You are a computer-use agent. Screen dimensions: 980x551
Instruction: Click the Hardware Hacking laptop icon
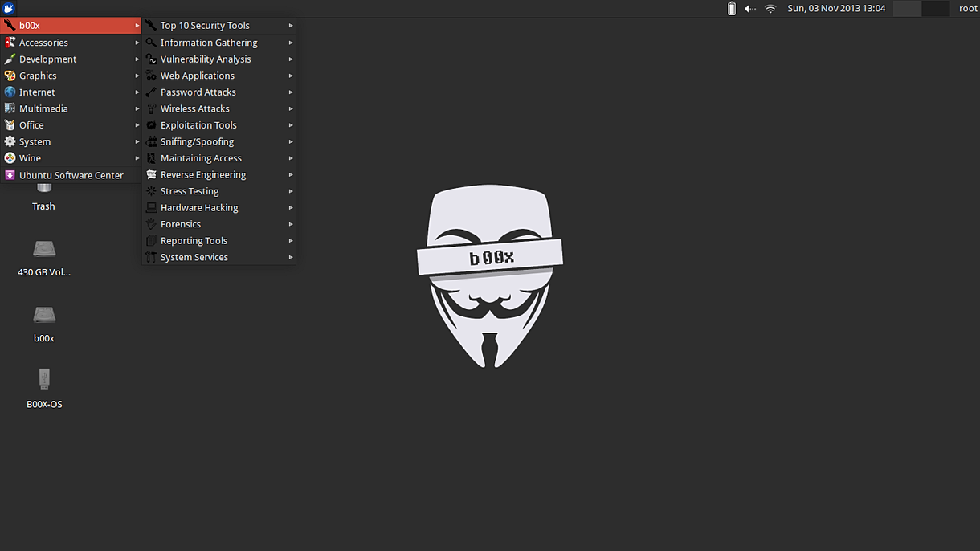(151, 207)
